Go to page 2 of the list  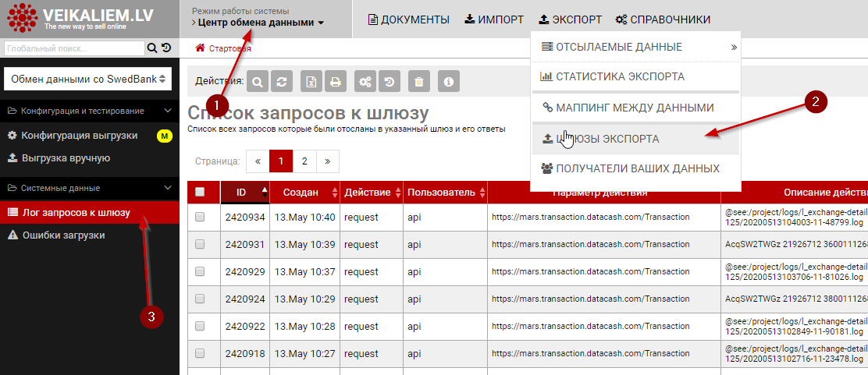304,161
